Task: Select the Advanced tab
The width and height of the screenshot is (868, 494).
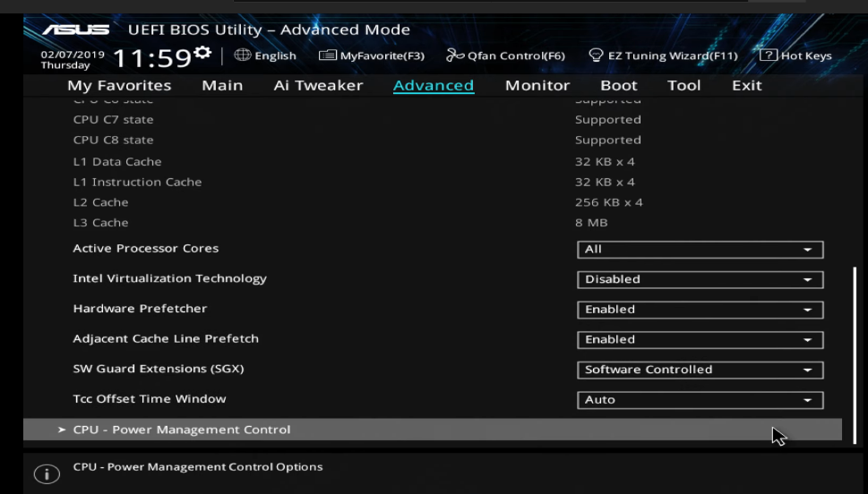Action: [x=434, y=85]
